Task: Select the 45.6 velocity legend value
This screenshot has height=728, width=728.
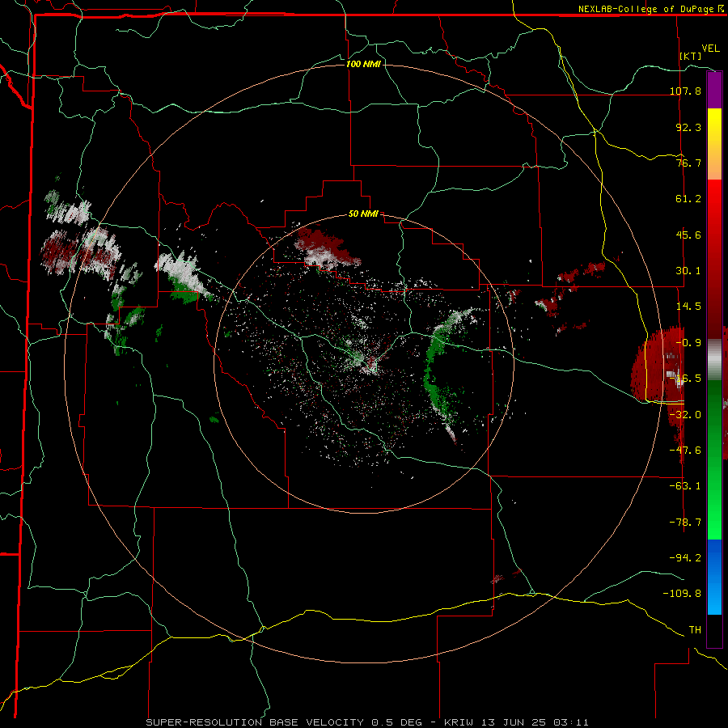Action: click(688, 235)
